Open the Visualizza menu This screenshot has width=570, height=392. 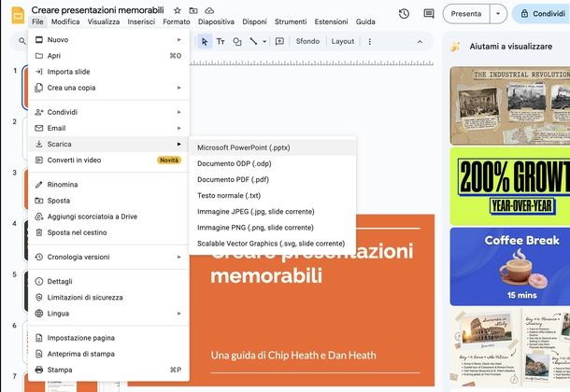104,21
